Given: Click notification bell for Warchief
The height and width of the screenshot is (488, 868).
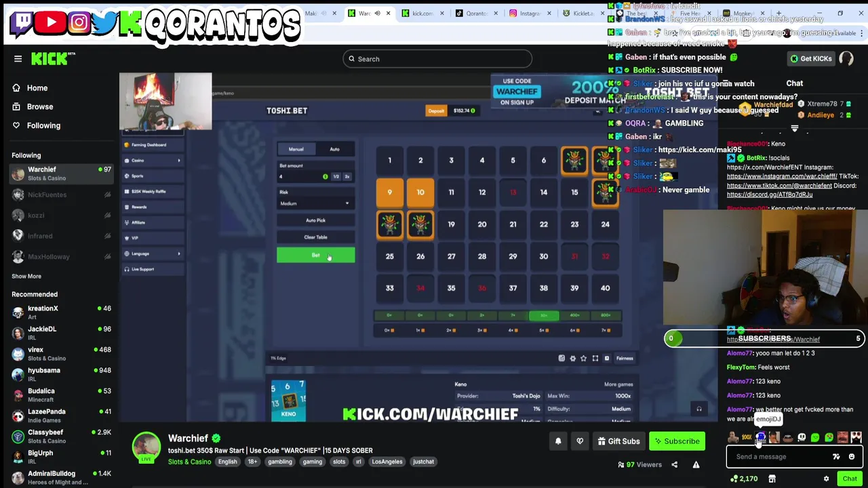Looking at the screenshot, I should [x=558, y=441].
